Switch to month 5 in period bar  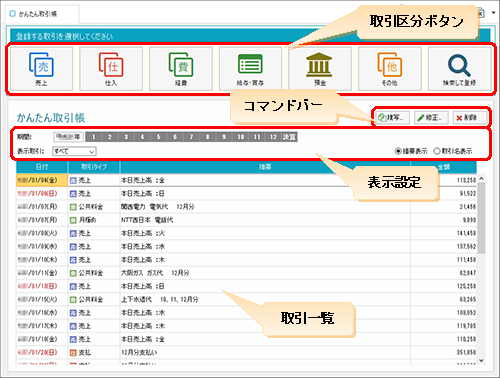point(159,137)
